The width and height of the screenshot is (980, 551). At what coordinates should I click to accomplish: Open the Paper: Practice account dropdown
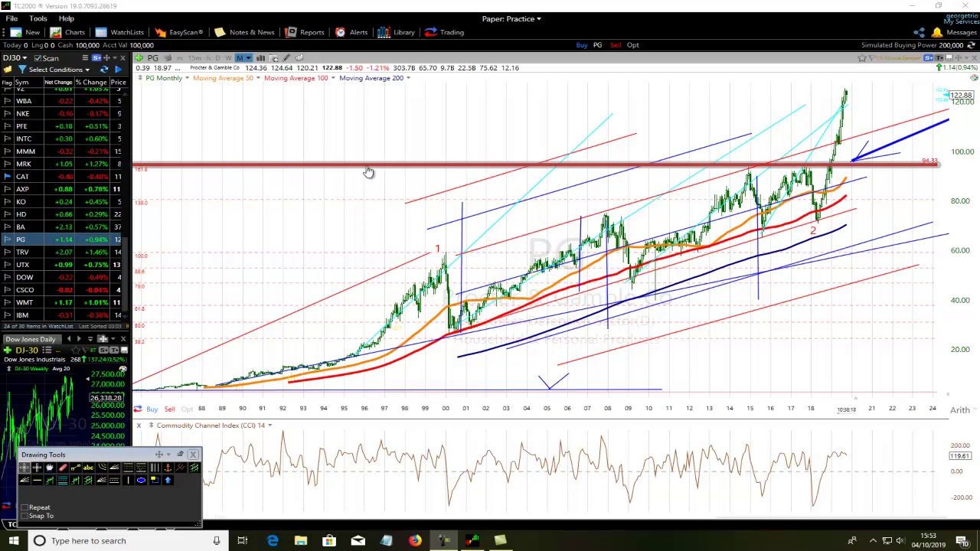coord(511,18)
